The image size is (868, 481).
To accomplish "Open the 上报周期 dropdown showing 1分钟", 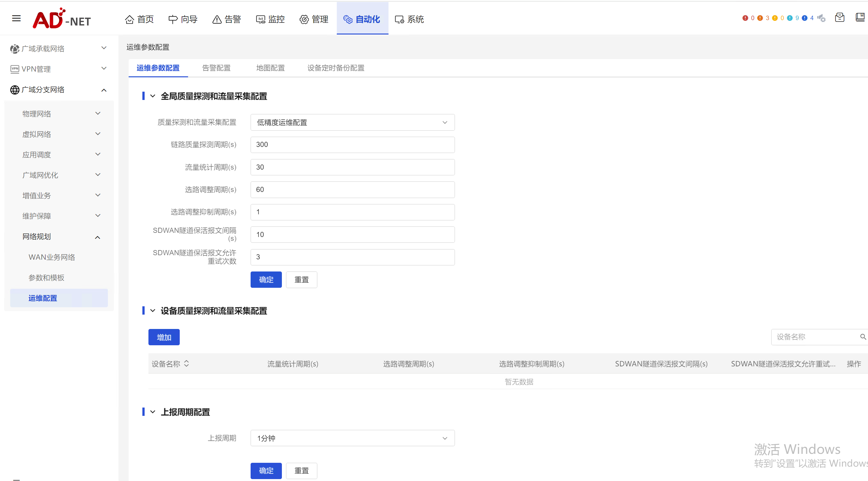I will 352,438.
